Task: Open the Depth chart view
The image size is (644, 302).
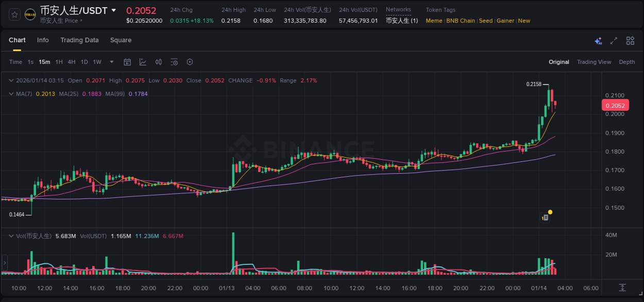Action: coord(626,61)
